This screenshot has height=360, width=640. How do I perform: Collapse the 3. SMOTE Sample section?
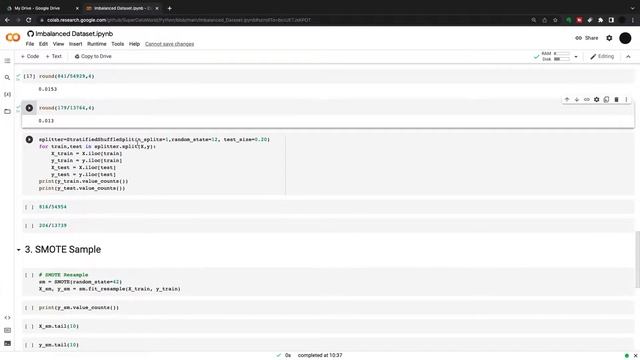click(18, 250)
